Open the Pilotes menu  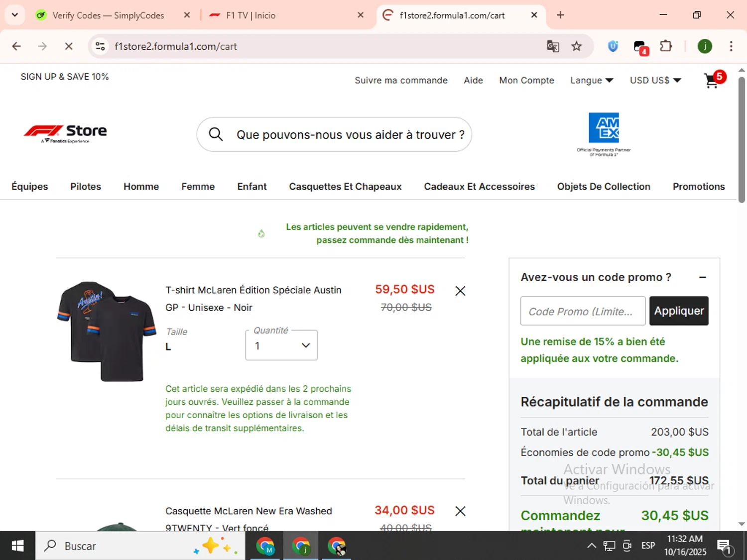pos(86,187)
